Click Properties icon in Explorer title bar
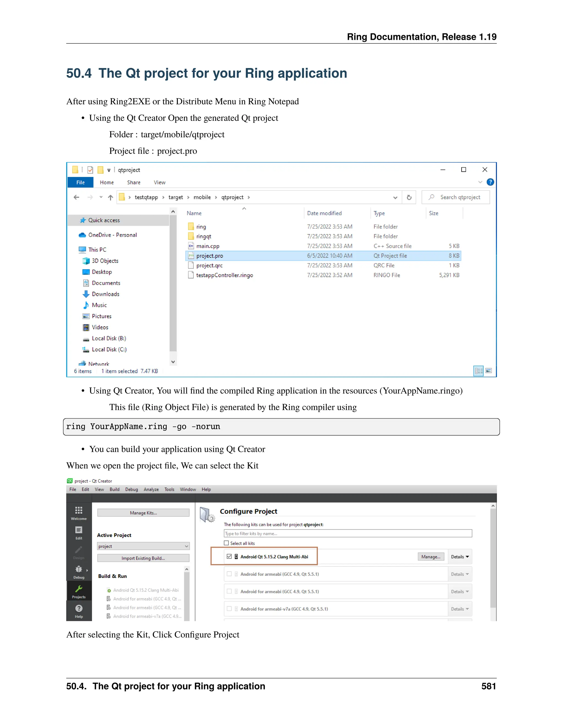 (90, 170)
